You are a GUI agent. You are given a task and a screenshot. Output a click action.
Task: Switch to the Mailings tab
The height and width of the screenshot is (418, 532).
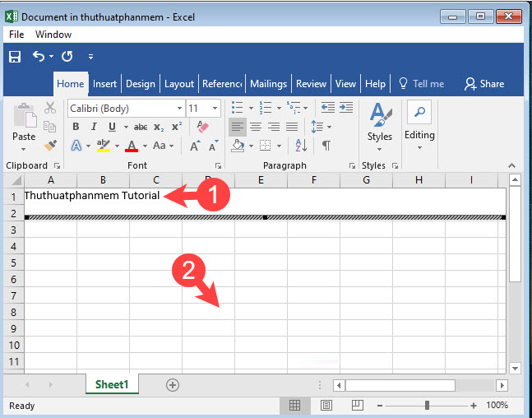coord(268,84)
